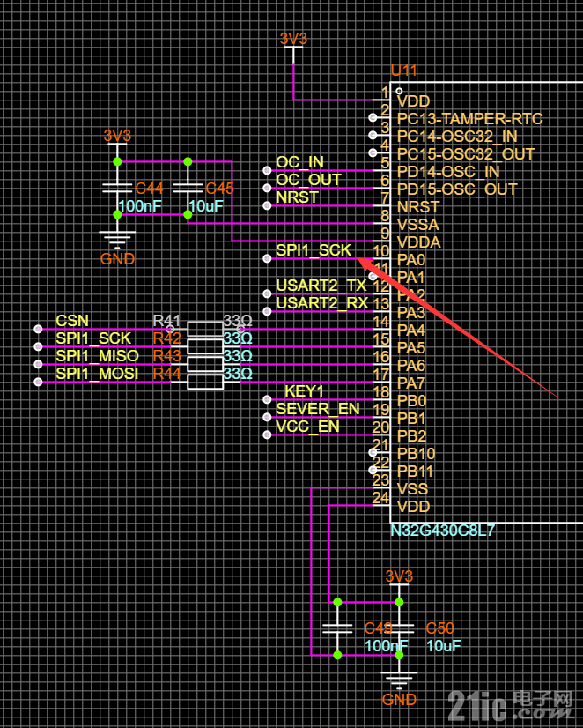583x728 pixels.
Task: Click the OC_IN net port endpoint circle
Action: [267, 170]
